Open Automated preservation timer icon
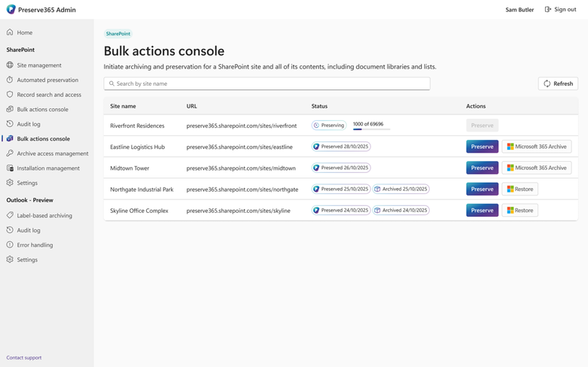Screen dimensions: 588x367 (x=10, y=80)
